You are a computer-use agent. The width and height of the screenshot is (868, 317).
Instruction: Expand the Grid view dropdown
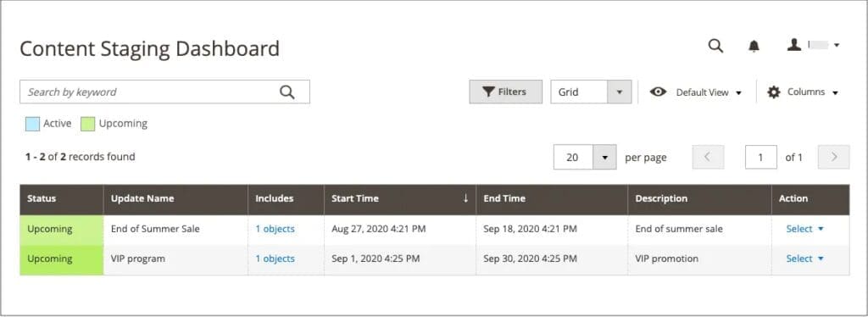620,92
